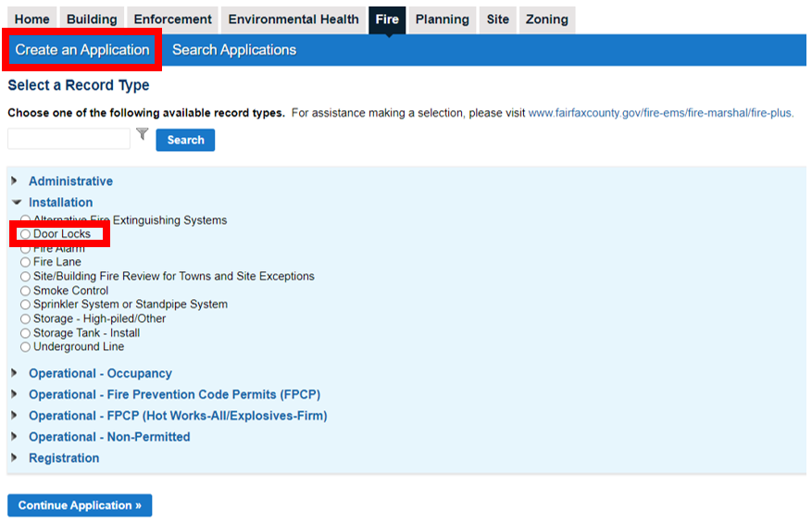
Task: Click the record type search field
Action: coord(69,139)
